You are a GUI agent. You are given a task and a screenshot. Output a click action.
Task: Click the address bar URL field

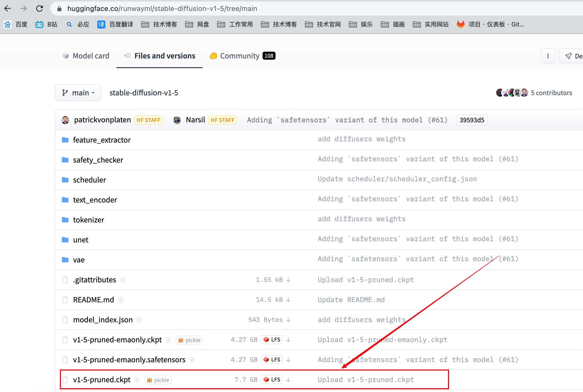[162, 8]
